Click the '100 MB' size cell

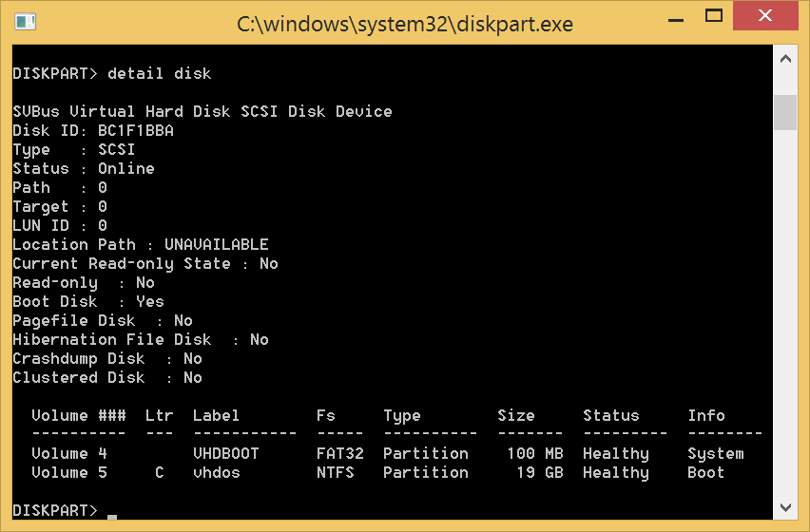[x=535, y=453]
